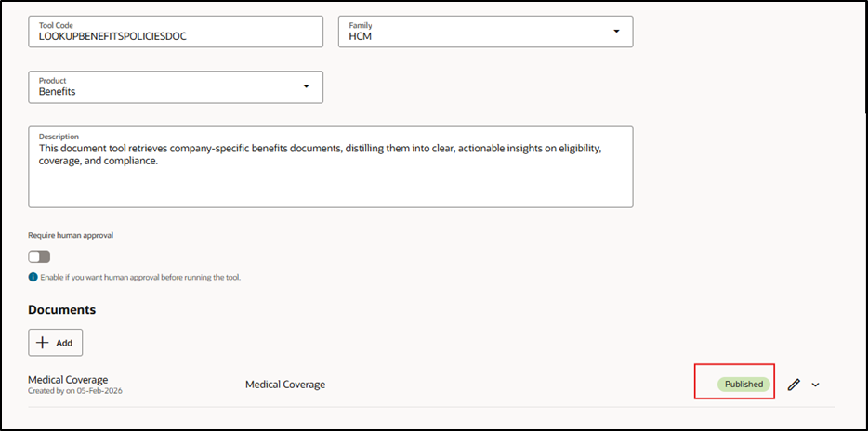Open the Product dropdown showing Benefits
Screen dimensions: 868x431
click(176, 87)
